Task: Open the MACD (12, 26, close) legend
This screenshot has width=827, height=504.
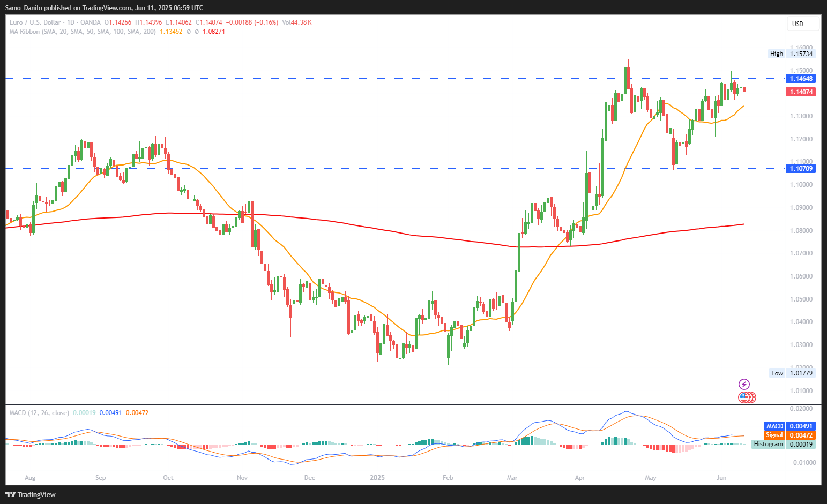Action: click(x=39, y=413)
